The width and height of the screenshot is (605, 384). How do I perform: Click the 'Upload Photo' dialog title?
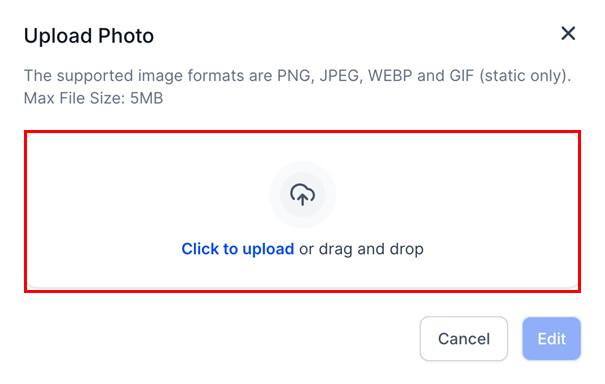point(89,36)
